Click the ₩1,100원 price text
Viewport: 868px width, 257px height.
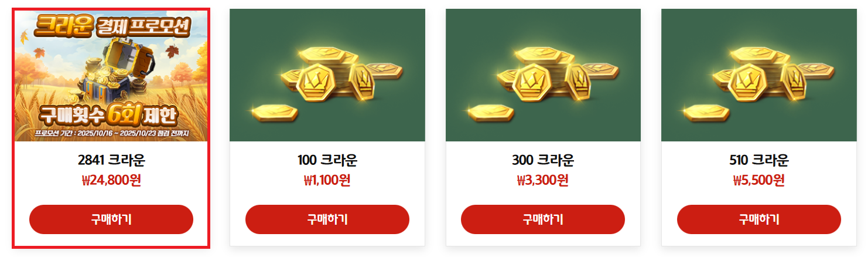pyautogui.click(x=327, y=180)
